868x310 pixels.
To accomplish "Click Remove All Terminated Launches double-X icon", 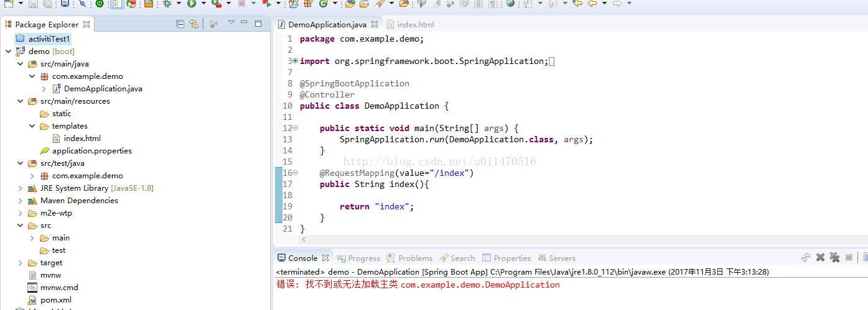I will tap(834, 257).
